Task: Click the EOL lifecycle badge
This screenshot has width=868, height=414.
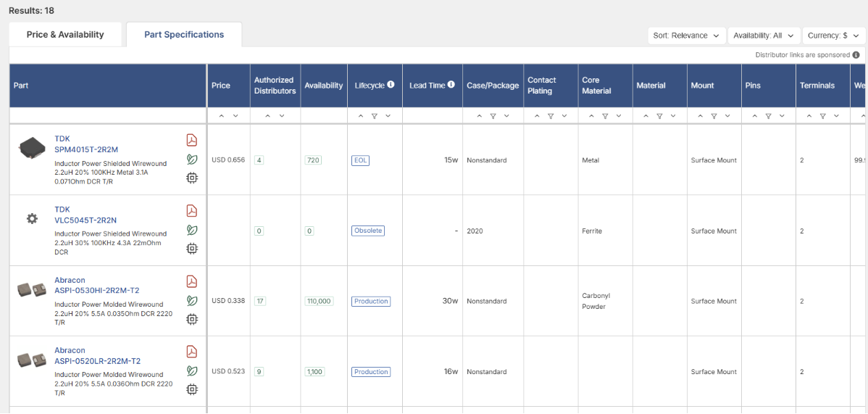Action: click(360, 160)
